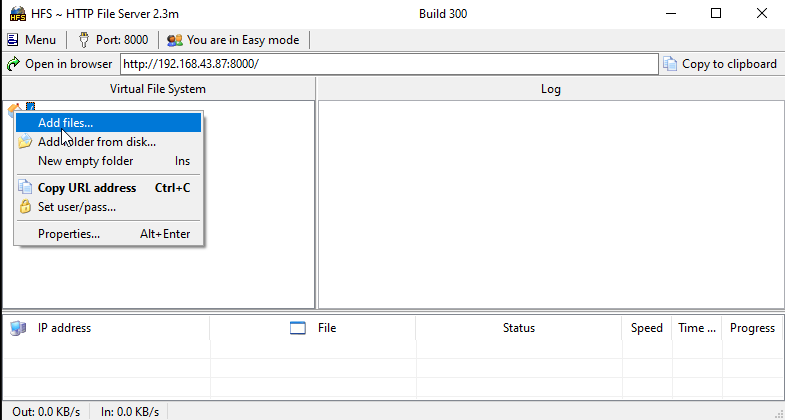Click the Time column header

pos(697,328)
